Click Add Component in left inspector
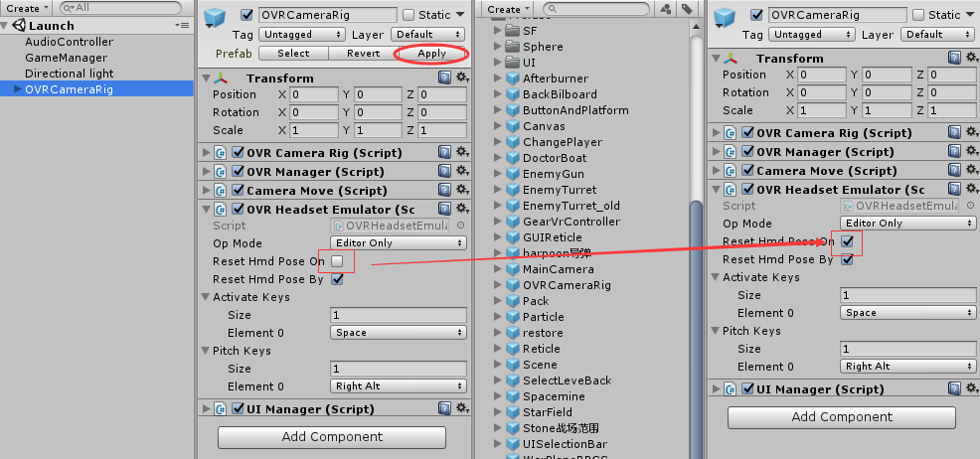 coord(332,437)
